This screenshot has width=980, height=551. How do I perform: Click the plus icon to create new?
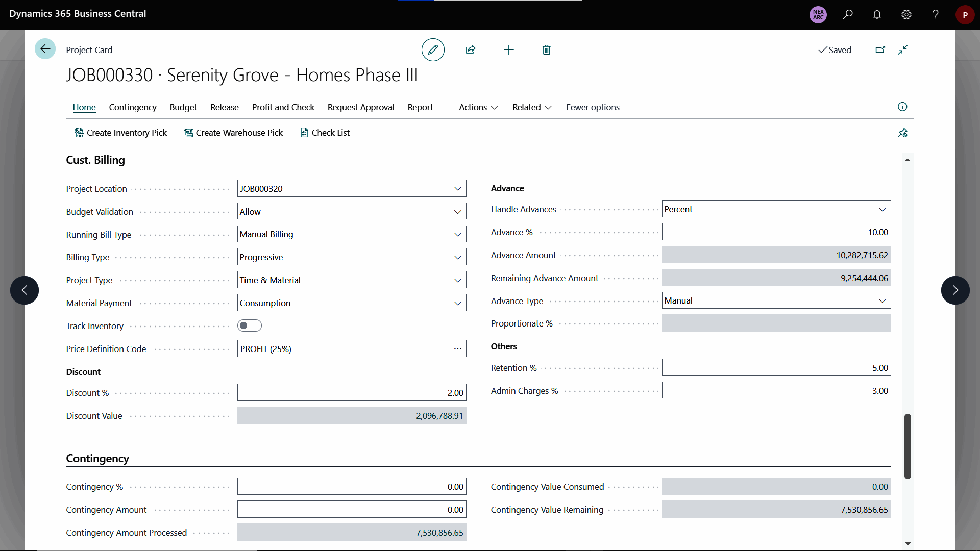[x=508, y=50]
